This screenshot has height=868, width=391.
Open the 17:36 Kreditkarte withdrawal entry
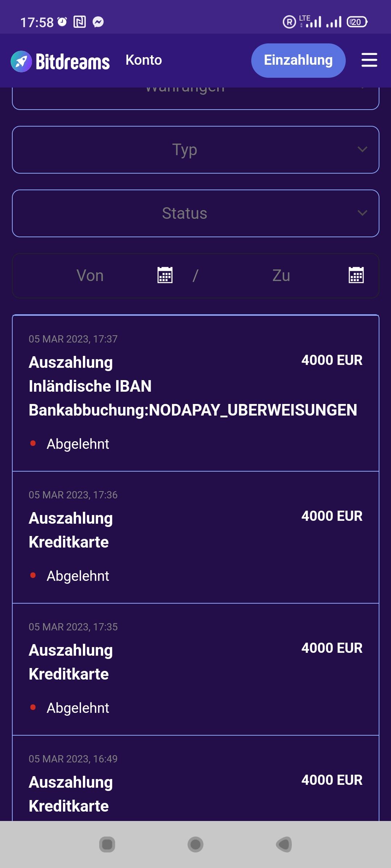coord(195,537)
